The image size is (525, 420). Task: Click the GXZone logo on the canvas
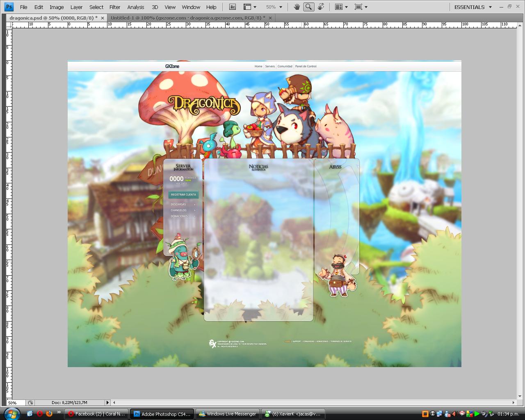[172, 66]
